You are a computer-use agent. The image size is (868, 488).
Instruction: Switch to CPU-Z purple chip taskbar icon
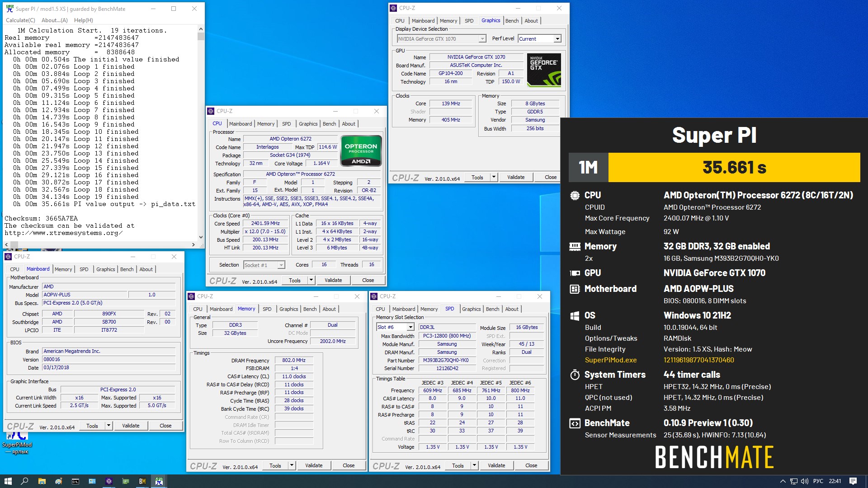click(108, 481)
